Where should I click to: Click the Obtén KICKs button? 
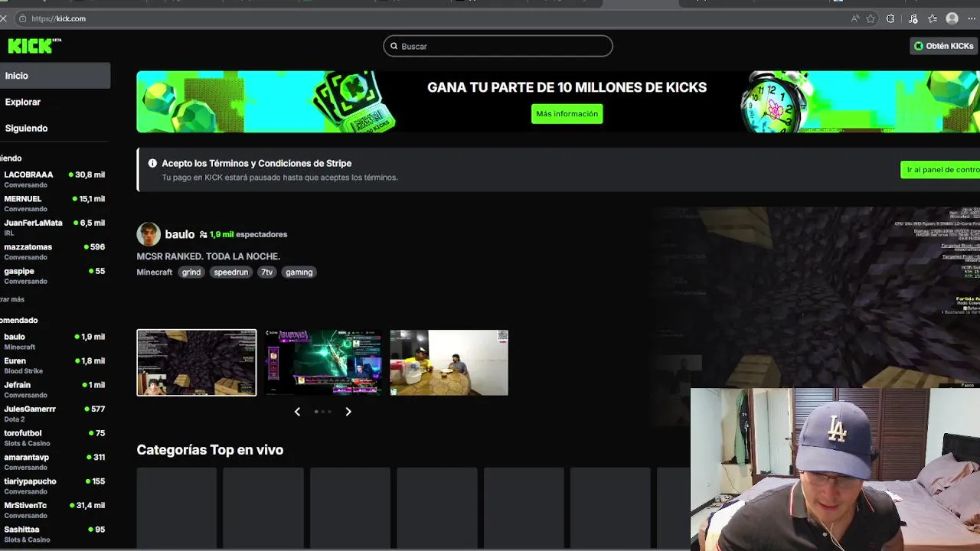943,46
